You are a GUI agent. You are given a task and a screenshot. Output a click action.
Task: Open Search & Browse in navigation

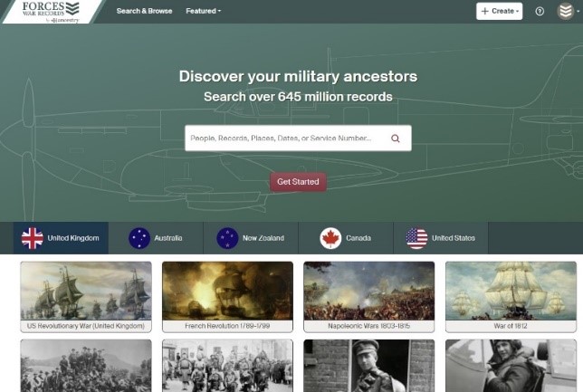144,11
